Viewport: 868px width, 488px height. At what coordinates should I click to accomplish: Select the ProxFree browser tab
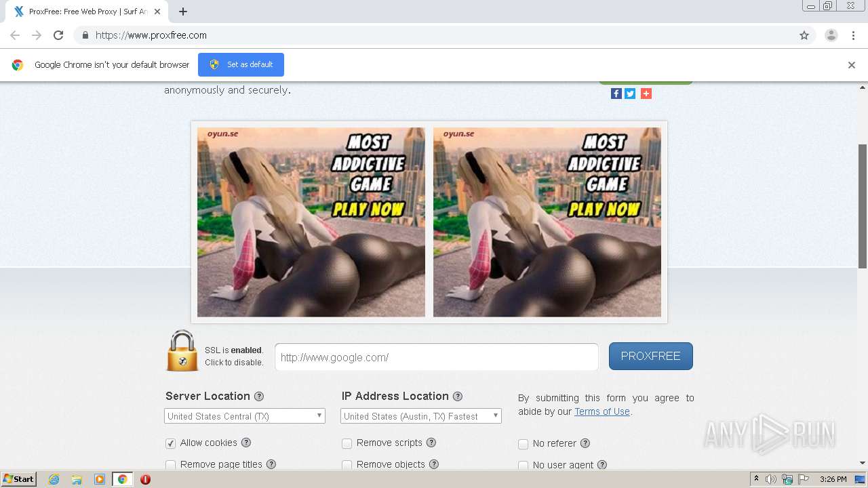point(88,12)
